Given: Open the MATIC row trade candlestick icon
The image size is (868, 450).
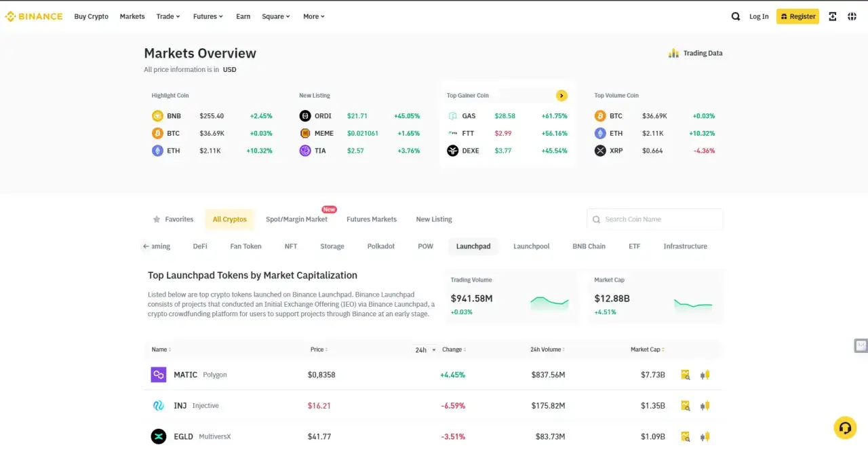Looking at the screenshot, I should 705,375.
